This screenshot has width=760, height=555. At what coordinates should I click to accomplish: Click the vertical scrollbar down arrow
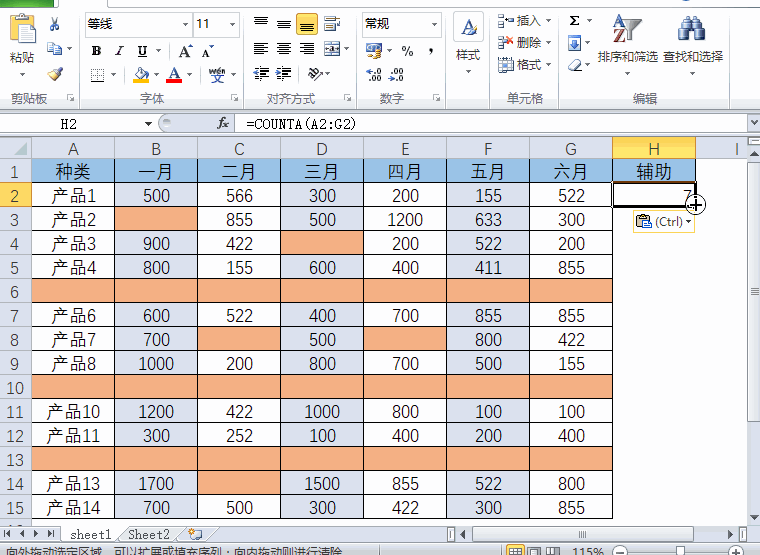click(754, 517)
